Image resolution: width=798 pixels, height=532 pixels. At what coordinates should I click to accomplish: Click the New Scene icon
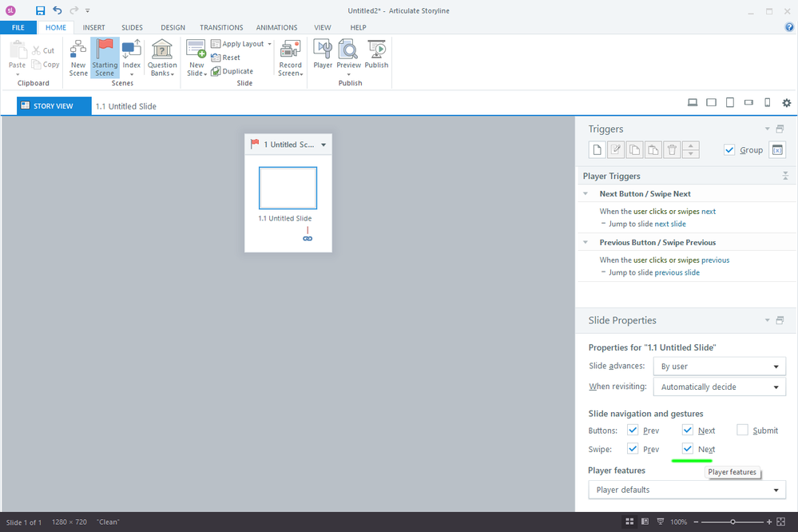coord(78,51)
